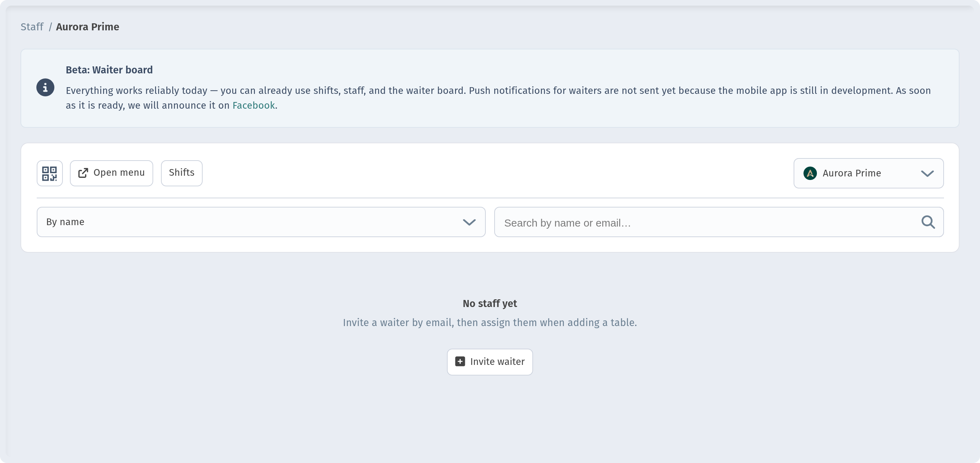Expand the Aurora Prime venue chevron

tap(927, 174)
